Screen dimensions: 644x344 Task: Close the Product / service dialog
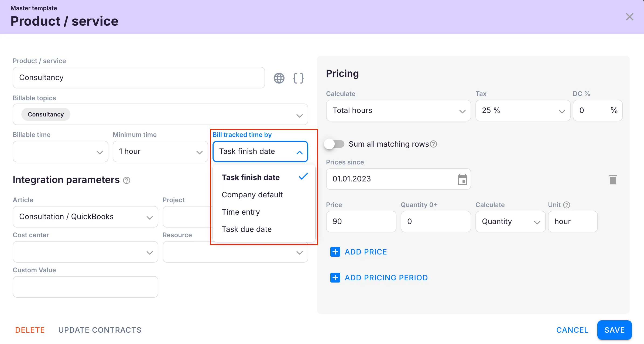629,17
